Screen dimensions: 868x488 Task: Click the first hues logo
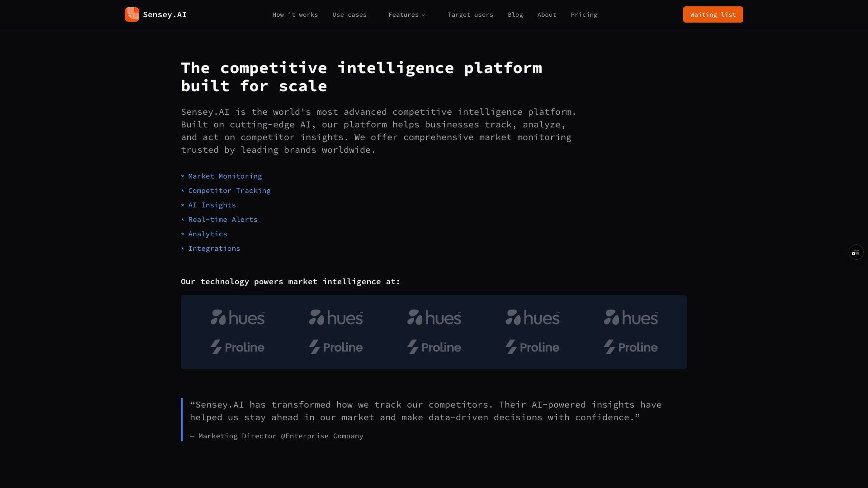pos(237,317)
